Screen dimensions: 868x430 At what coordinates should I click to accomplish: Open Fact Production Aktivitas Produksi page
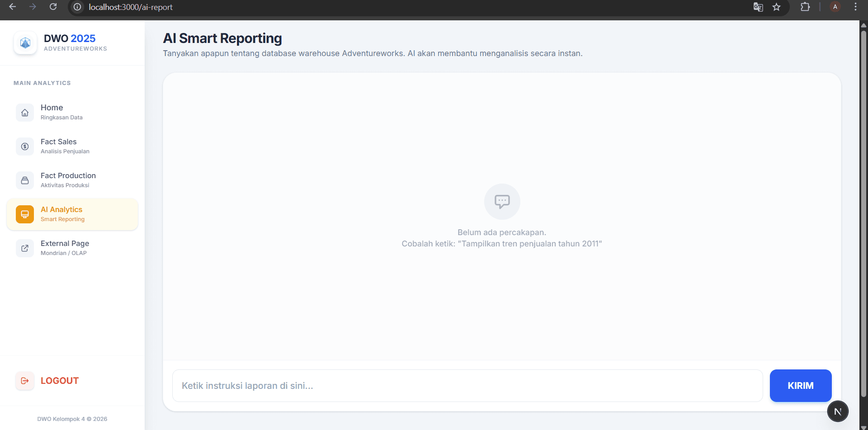[x=72, y=180]
